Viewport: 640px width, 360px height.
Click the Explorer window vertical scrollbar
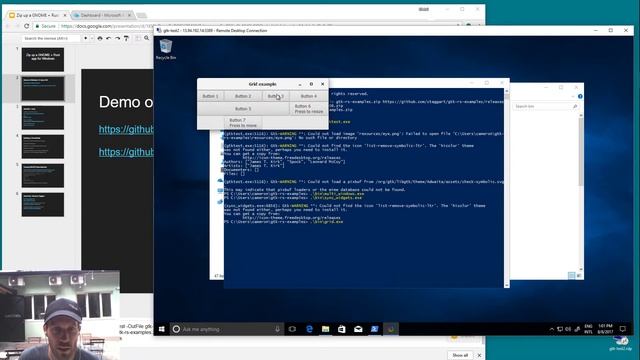click(580, 192)
